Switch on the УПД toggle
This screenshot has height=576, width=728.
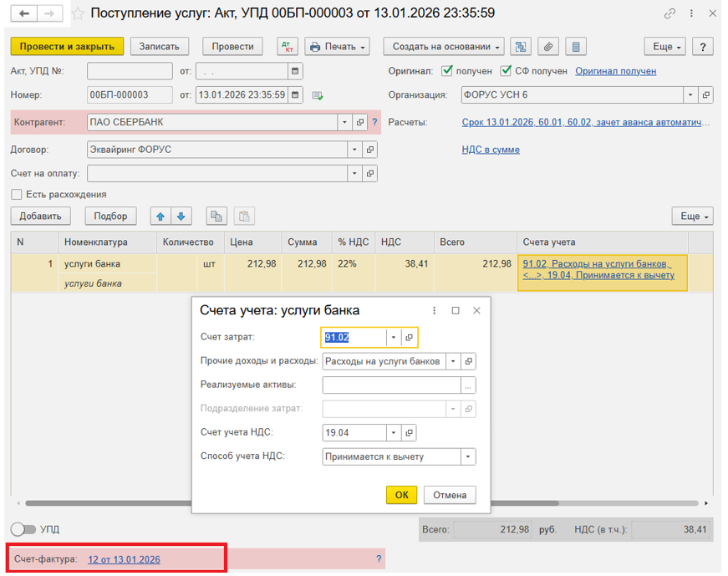point(23,529)
